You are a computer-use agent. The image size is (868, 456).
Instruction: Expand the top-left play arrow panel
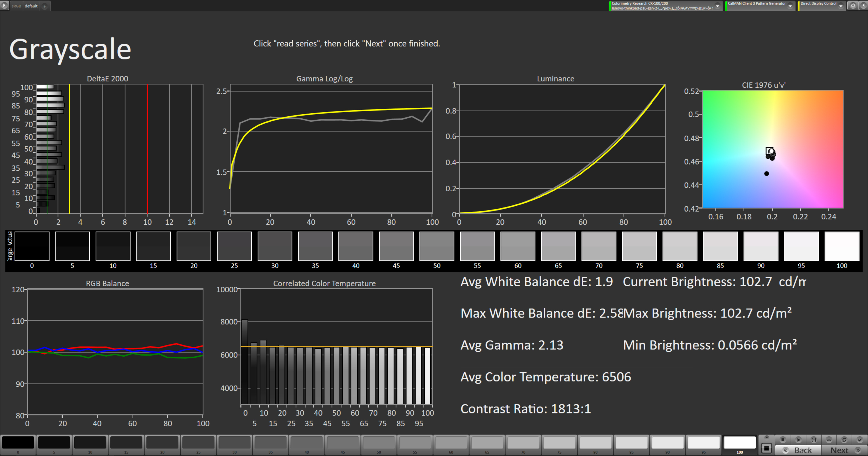(x=4, y=5)
